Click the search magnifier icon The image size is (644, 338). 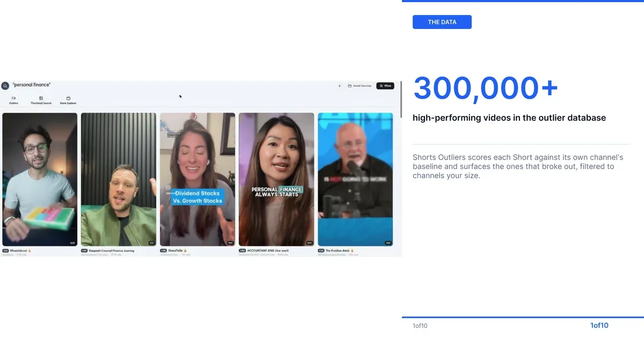pyautogui.click(x=5, y=85)
